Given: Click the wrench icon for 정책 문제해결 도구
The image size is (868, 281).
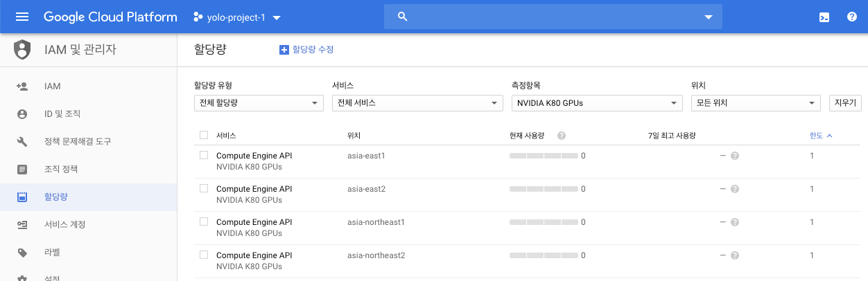Looking at the screenshot, I should [22, 142].
